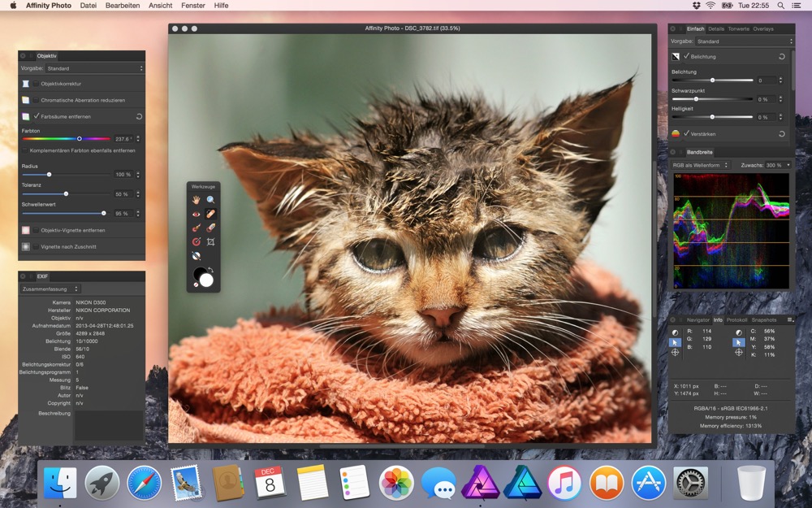Image resolution: width=812 pixels, height=508 pixels.
Task: Open the Vorgabe dropdown in Objektiv panel
Action: point(94,68)
